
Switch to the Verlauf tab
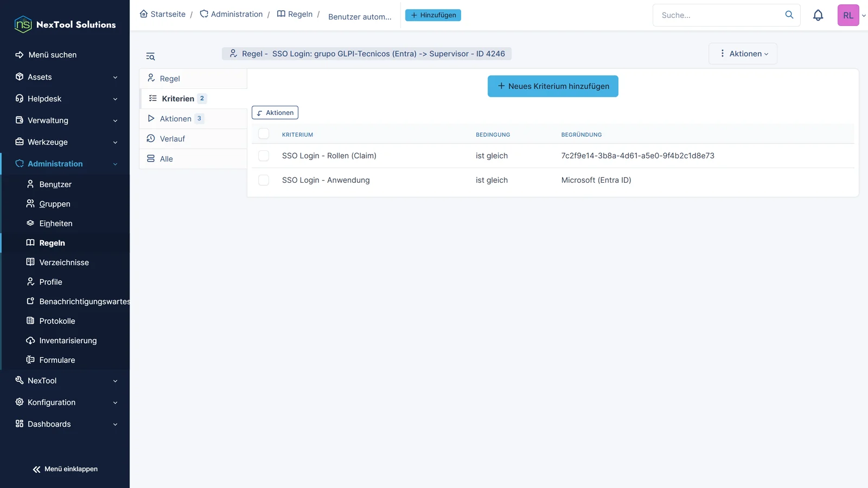click(x=193, y=139)
